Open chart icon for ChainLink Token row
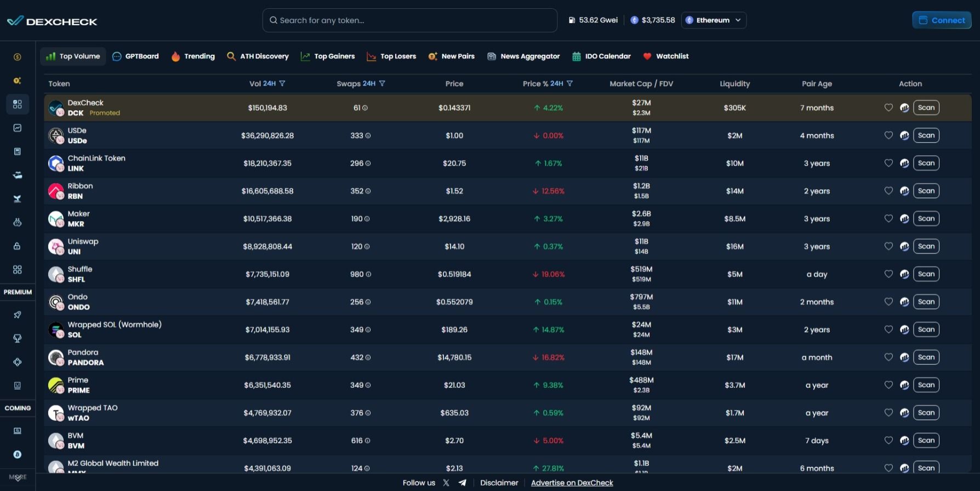Image resolution: width=980 pixels, height=491 pixels. pyautogui.click(x=904, y=163)
